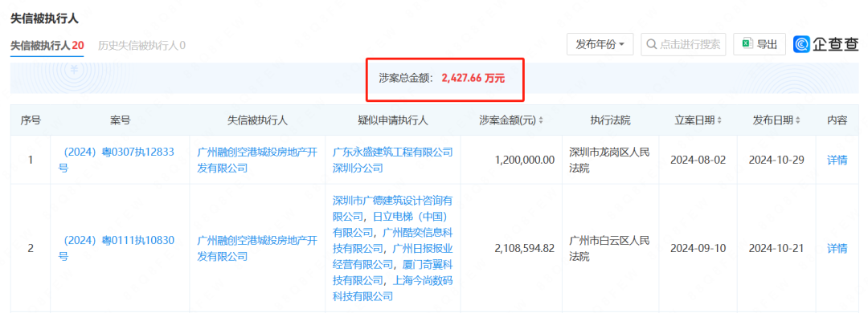The width and height of the screenshot is (868, 313).
Task: Open 广州融创空港城投房地产开发有限公司 in row 2
Action: 257,248
